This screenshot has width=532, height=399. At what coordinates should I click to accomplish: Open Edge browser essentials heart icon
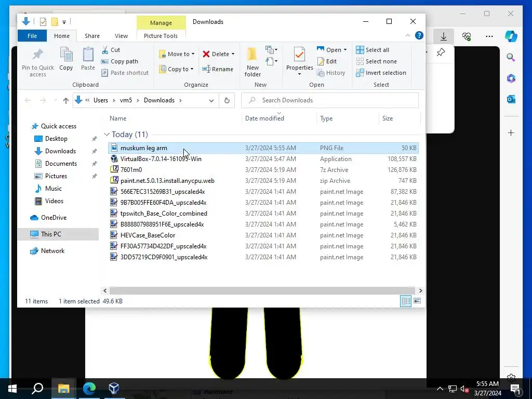pos(467,36)
